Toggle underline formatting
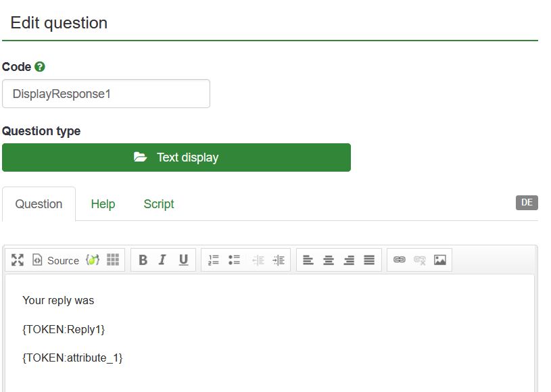 (x=183, y=260)
